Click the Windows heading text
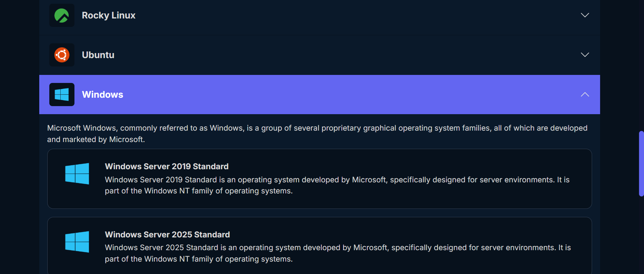Screen dimensions: 644x274 (x=102, y=94)
